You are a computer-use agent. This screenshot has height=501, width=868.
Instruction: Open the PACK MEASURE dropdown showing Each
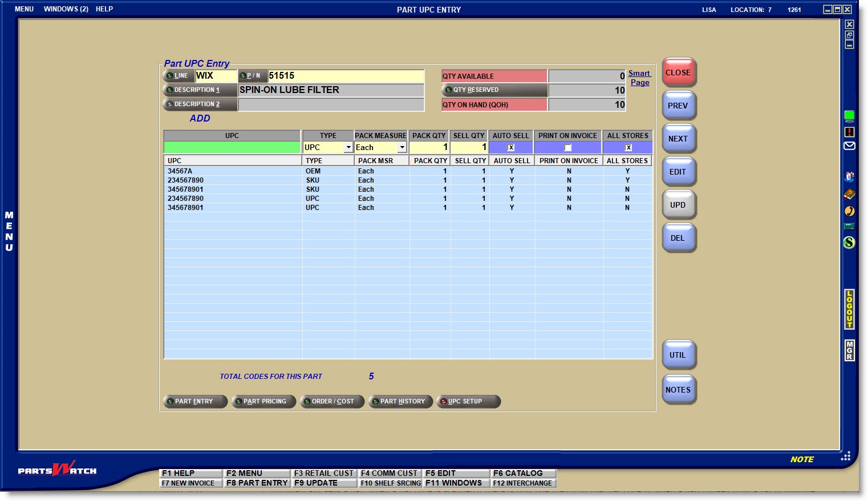pyautogui.click(x=402, y=147)
